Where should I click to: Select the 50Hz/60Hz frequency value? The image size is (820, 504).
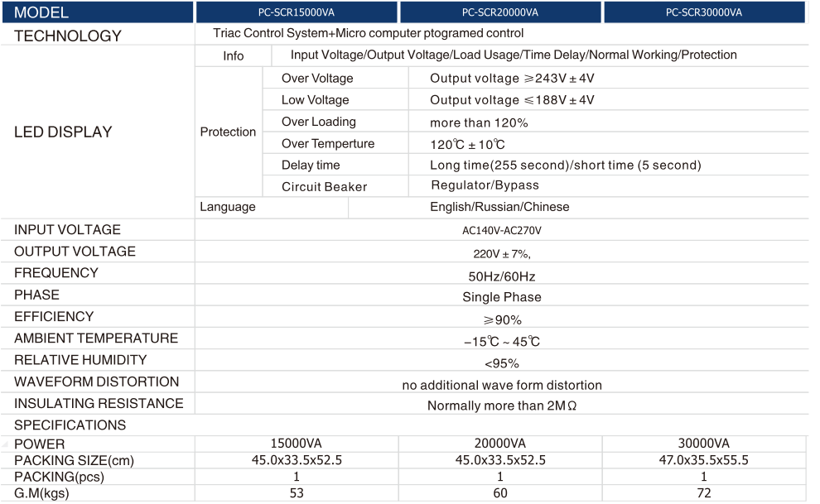(502, 276)
